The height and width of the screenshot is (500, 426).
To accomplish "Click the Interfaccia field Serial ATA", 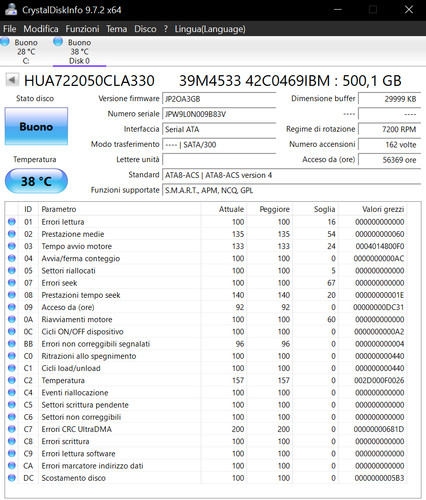I will [219, 129].
